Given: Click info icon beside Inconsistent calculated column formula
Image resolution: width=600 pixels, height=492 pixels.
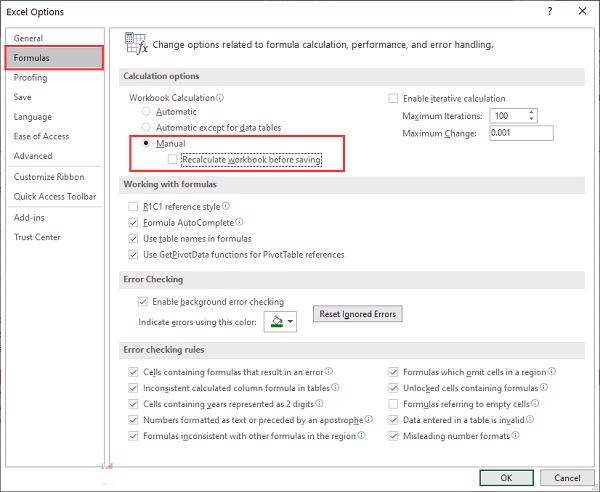Looking at the screenshot, I should pyautogui.click(x=335, y=387).
